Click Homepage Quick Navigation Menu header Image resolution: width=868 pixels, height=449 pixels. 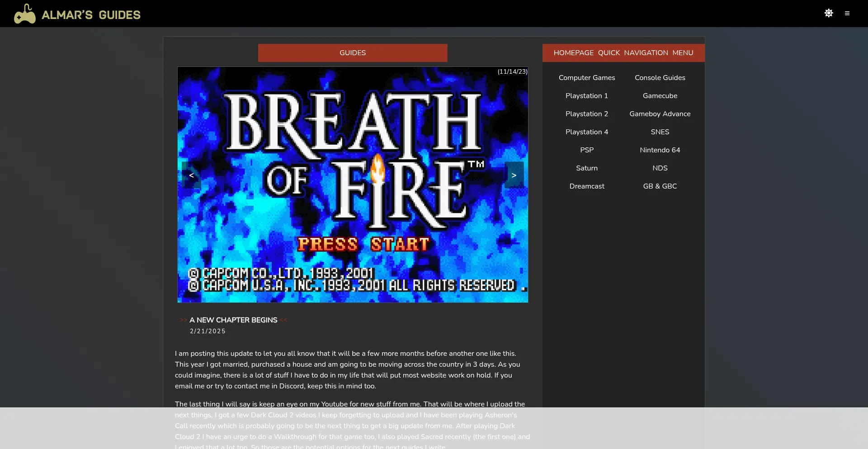tap(623, 53)
